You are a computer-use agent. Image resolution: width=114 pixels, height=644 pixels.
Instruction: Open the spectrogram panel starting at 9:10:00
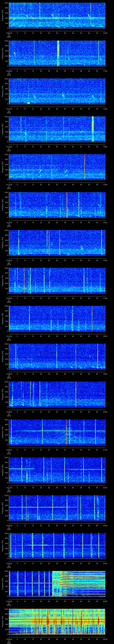57,54
